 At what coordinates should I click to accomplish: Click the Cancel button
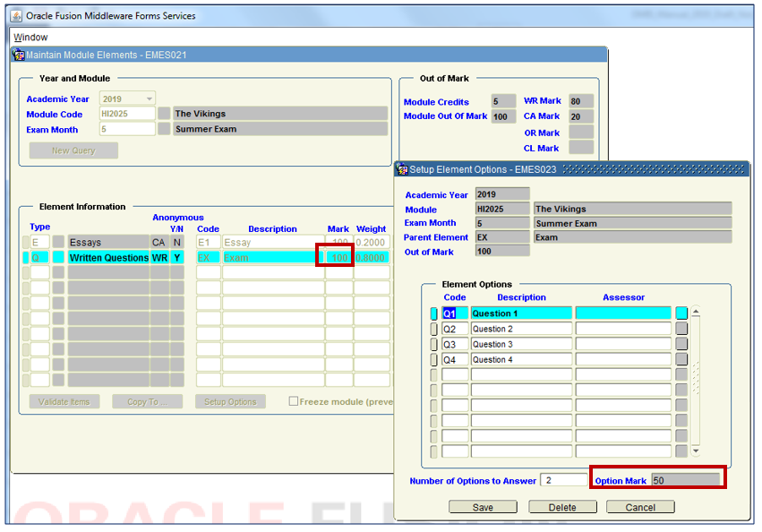640,508
